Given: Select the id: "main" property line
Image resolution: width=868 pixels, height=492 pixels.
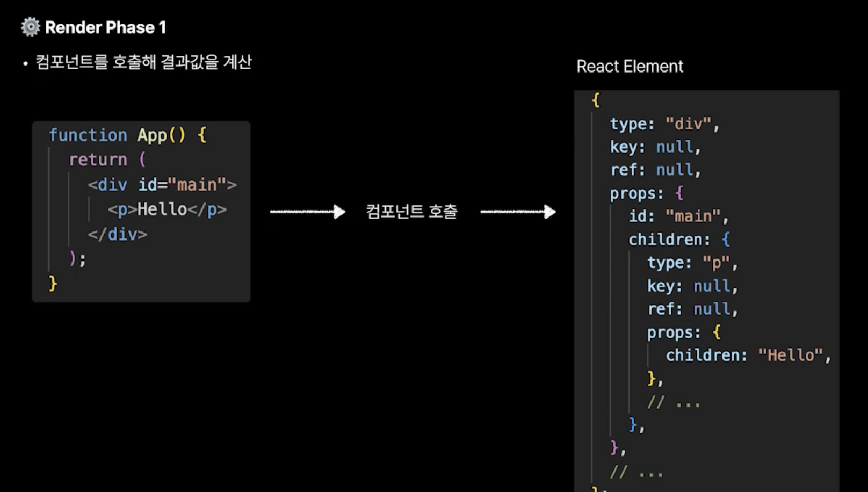Looking at the screenshot, I should coord(679,216).
